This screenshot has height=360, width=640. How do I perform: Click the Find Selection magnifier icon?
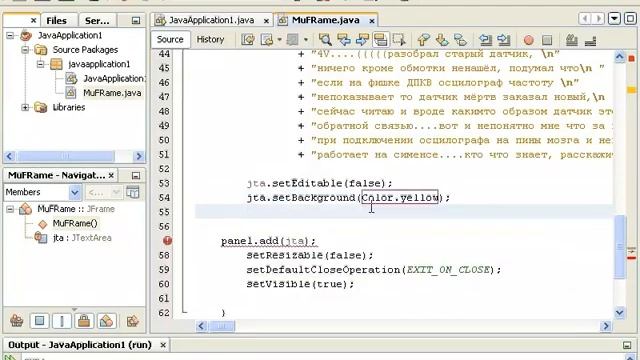coord(325,40)
